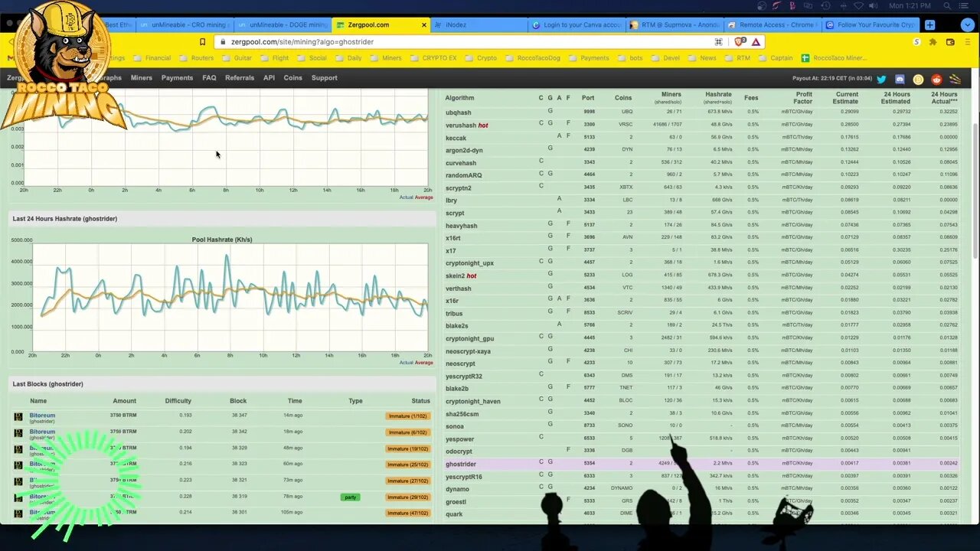Open the Coins page from navbar
This screenshot has width=980, height=551.
[x=293, y=78]
